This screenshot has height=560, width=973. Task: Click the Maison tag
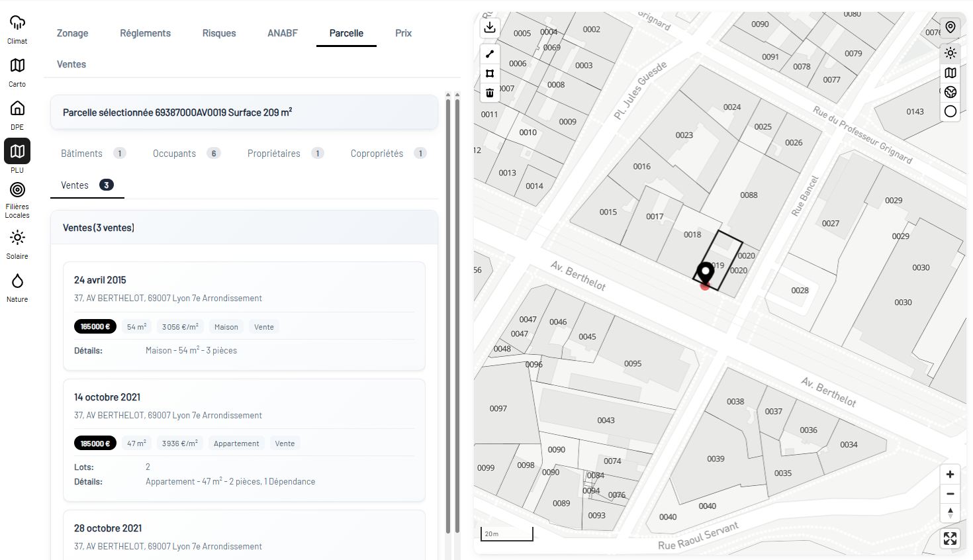226,327
